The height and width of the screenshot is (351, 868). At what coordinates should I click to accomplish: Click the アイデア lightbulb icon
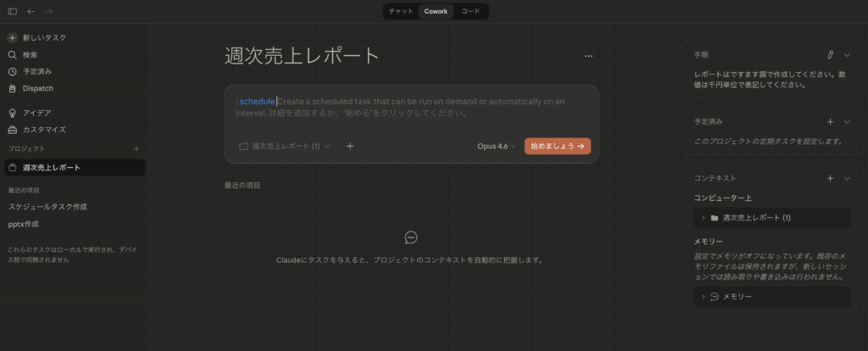[x=12, y=113]
